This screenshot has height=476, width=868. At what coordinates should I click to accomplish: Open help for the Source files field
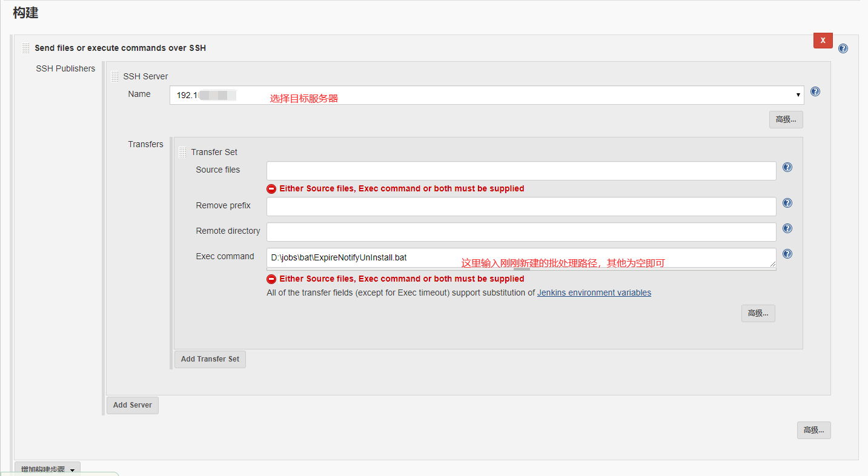pos(787,167)
